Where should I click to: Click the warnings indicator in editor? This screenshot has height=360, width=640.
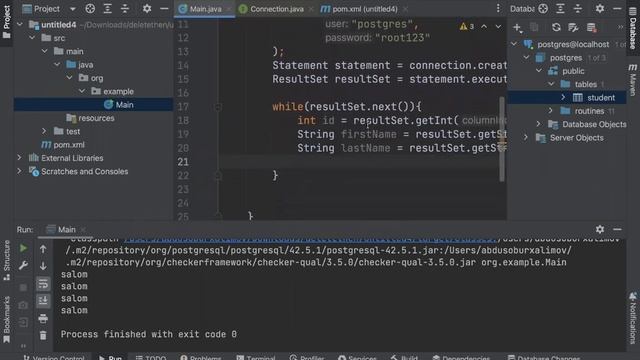coord(467,27)
